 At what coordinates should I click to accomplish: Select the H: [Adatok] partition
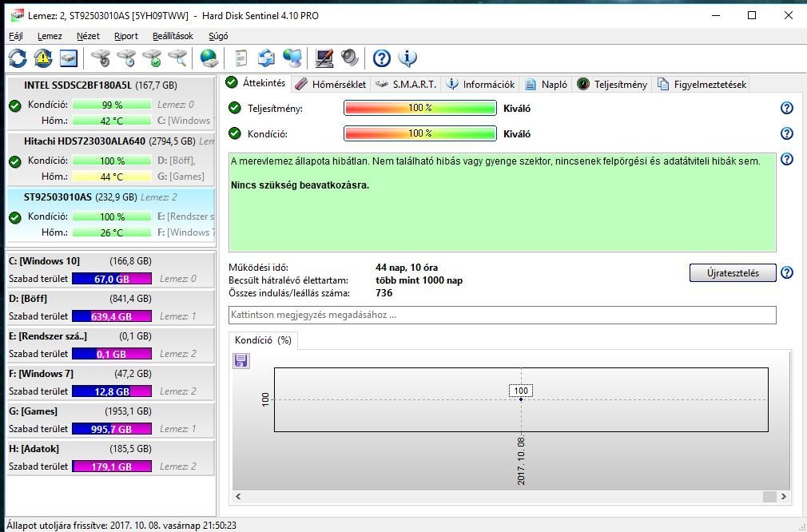110,458
